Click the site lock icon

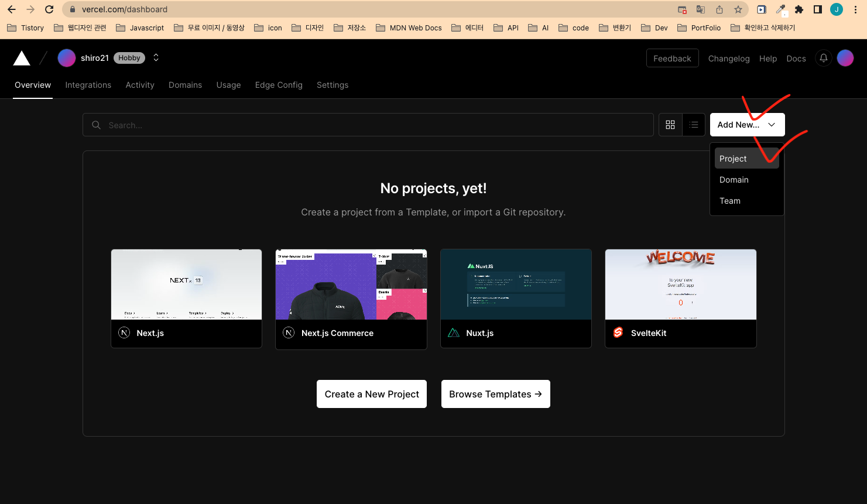click(x=73, y=9)
